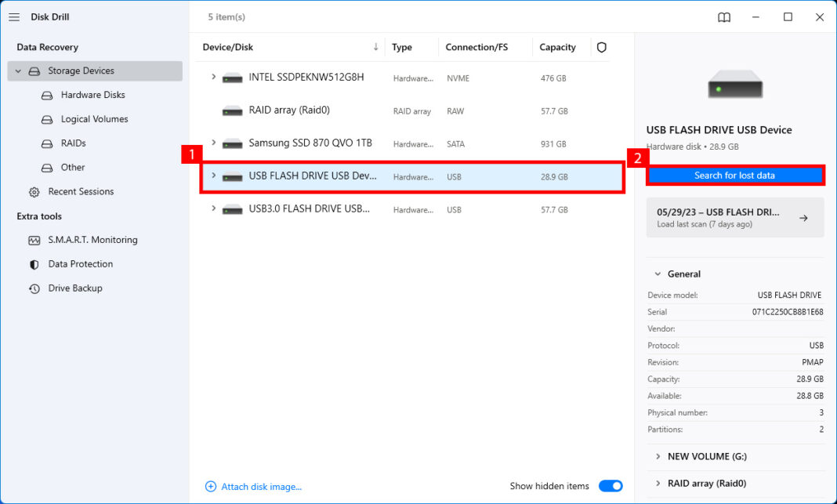Open the Device/Disk sort arrow
This screenshot has width=837, height=504.
click(375, 47)
